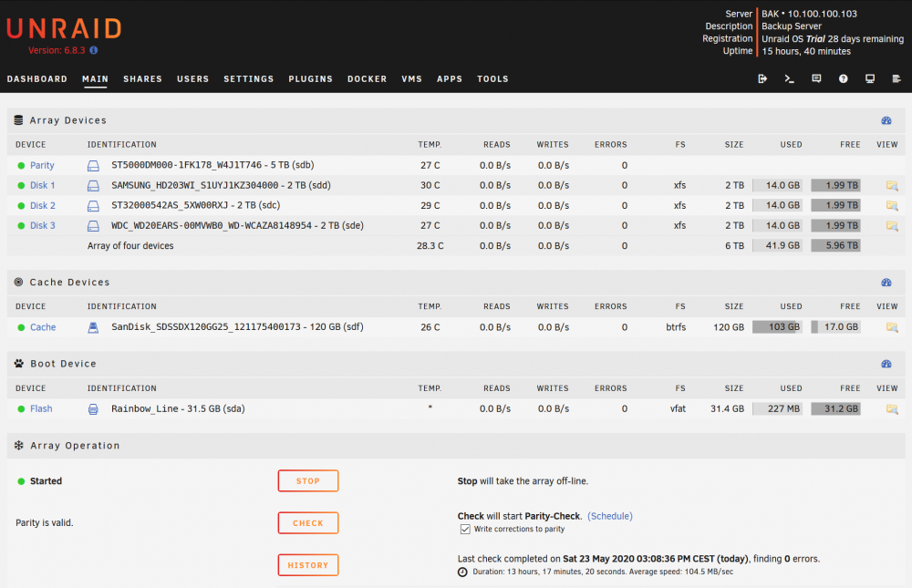Click 'Unraid OS Trial 28 days remaining' text
The height and width of the screenshot is (588, 912).
pos(833,39)
